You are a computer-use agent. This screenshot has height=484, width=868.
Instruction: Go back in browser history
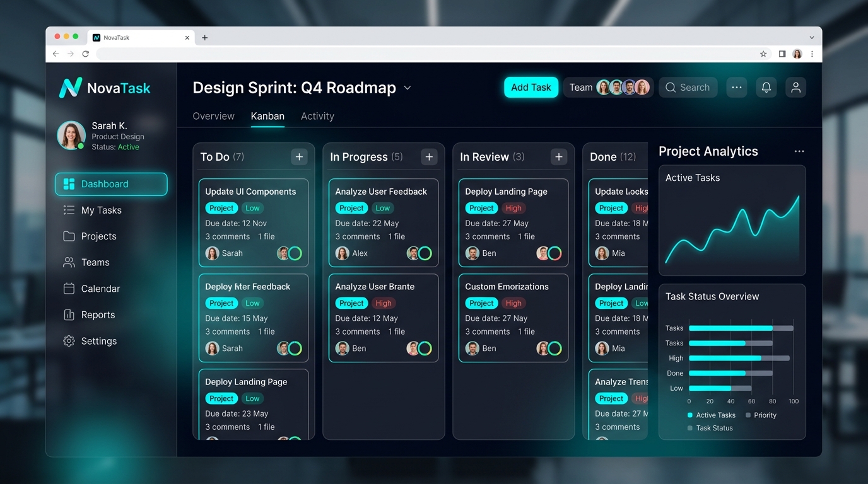(x=56, y=54)
